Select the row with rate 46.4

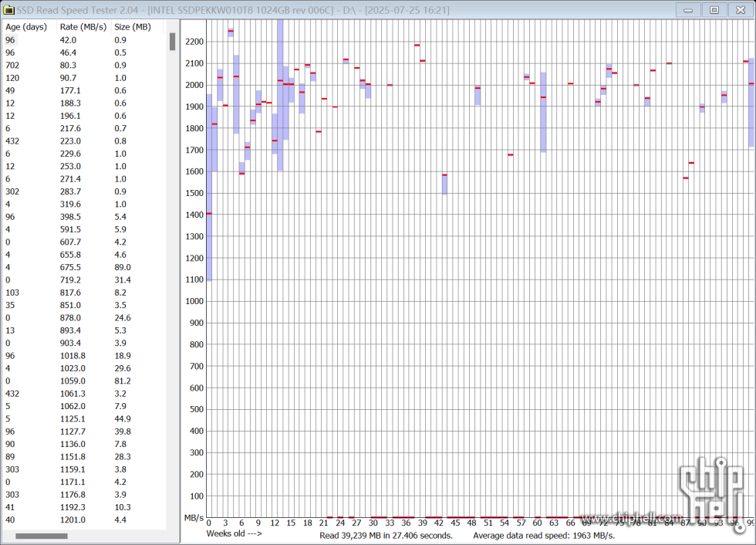click(85, 52)
